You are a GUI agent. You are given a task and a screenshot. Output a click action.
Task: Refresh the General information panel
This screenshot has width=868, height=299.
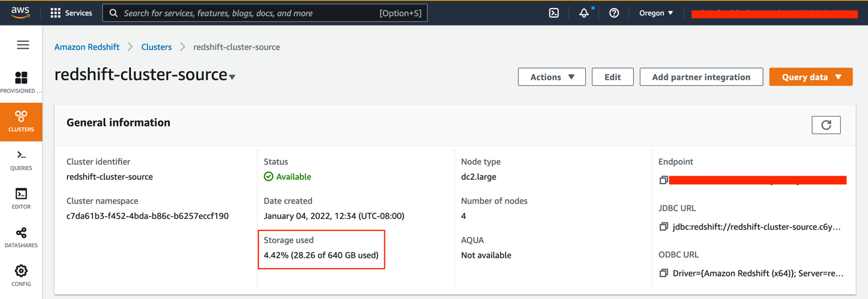pyautogui.click(x=826, y=125)
